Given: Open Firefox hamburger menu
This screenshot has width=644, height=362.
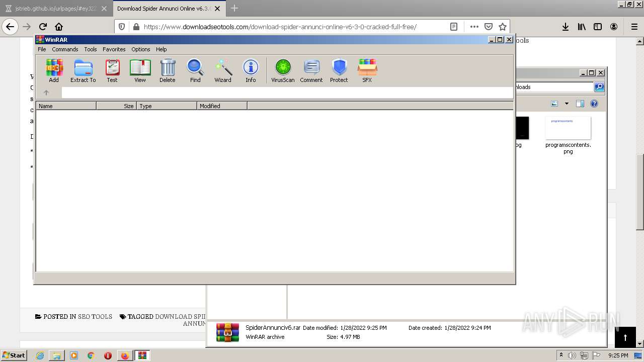Looking at the screenshot, I should pyautogui.click(x=634, y=27).
